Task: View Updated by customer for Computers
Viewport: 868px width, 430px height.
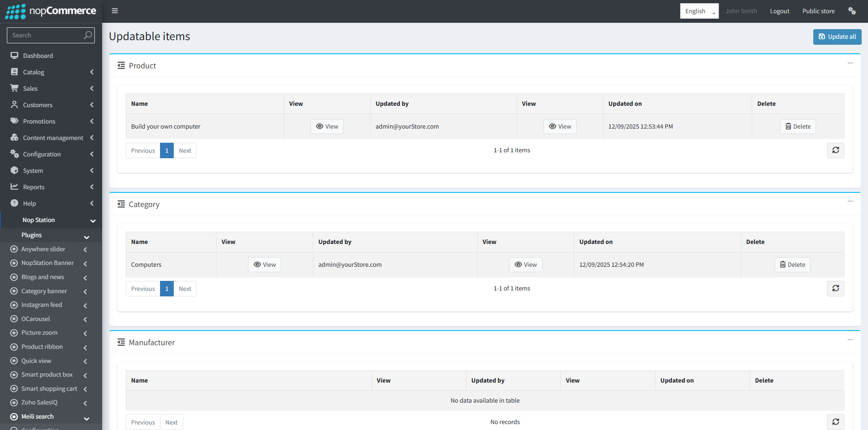Action: pyautogui.click(x=526, y=265)
